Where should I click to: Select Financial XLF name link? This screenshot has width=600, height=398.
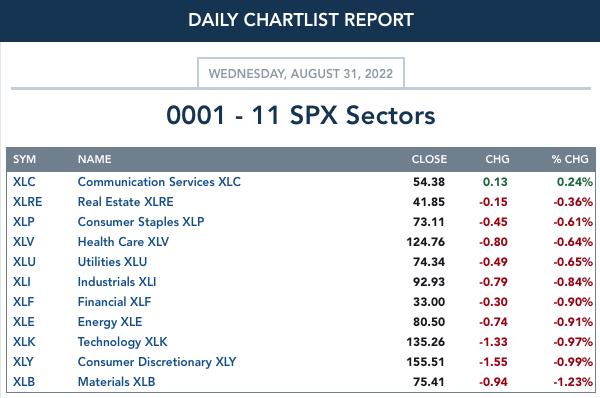coord(114,302)
